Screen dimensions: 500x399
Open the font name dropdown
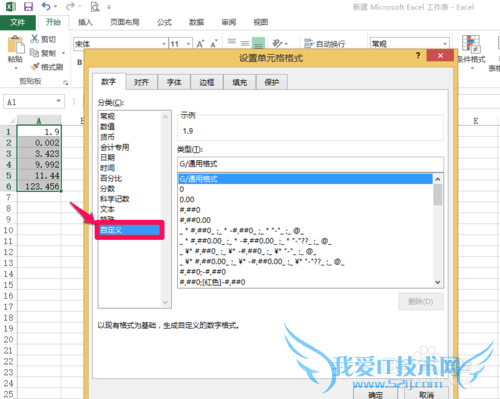click(x=164, y=44)
